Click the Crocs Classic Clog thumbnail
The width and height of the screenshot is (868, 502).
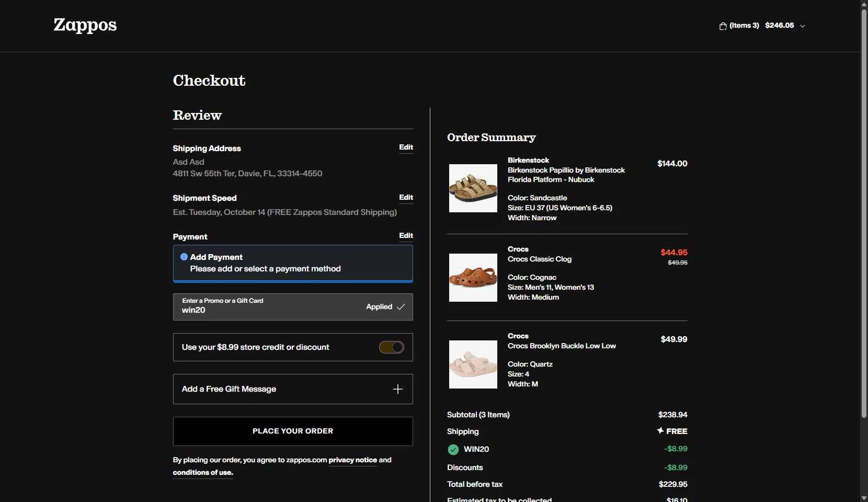[x=473, y=278]
